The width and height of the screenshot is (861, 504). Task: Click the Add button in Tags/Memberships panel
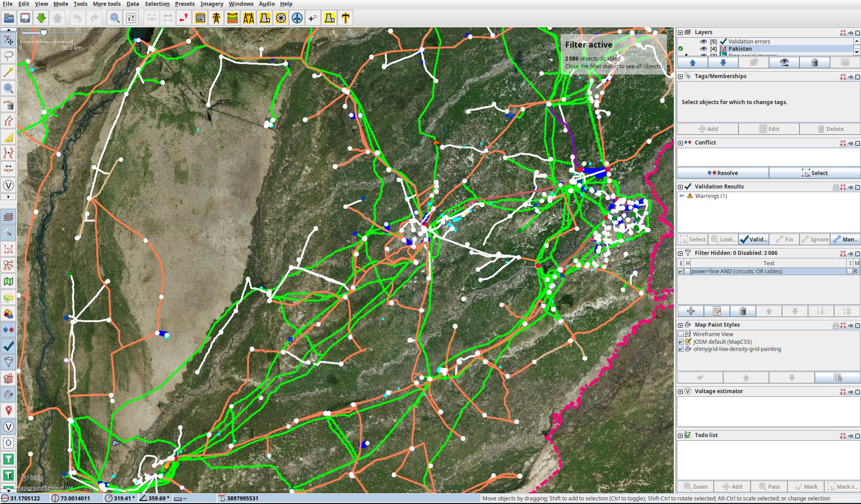pyautogui.click(x=708, y=129)
